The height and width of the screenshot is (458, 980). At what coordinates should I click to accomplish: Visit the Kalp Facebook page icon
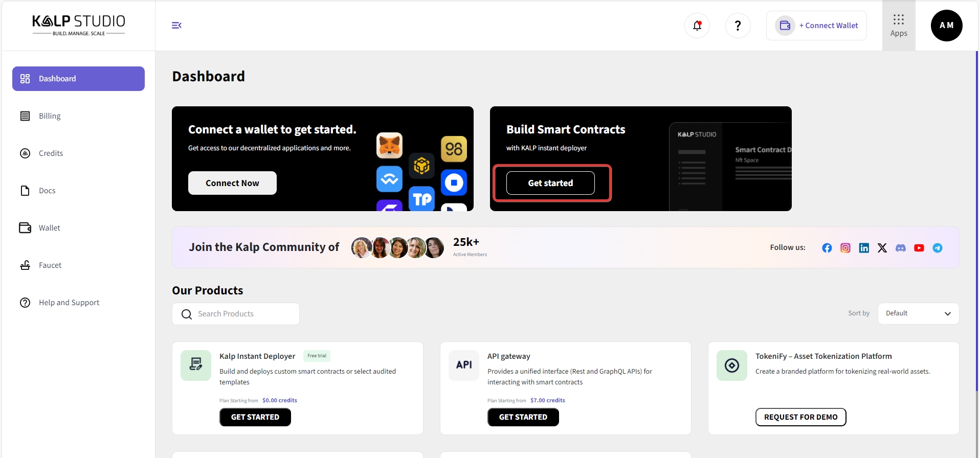pos(827,248)
